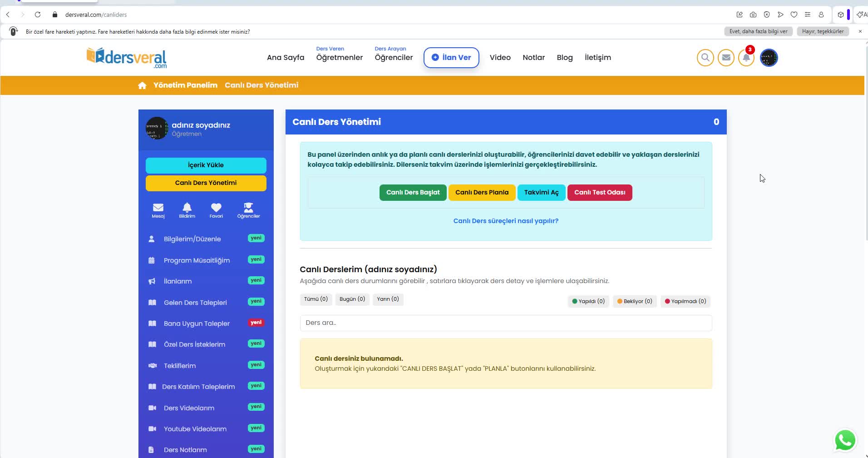Click the Ders ara search field

tap(506, 323)
